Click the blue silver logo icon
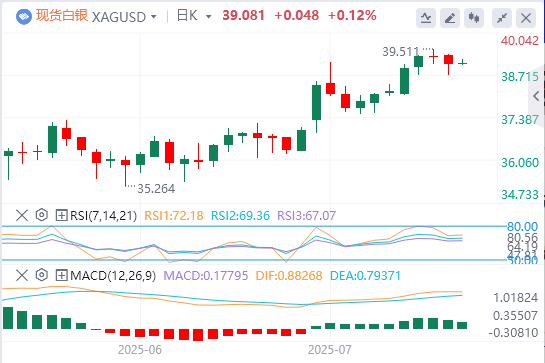The width and height of the screenshot is (545, 363). (x=24, y=16)
